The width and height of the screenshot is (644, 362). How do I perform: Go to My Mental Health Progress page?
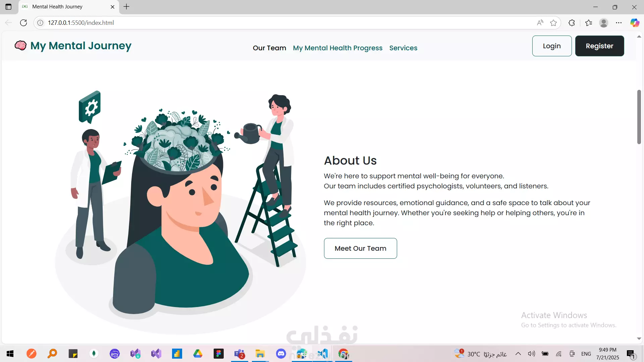pos(337,48)
